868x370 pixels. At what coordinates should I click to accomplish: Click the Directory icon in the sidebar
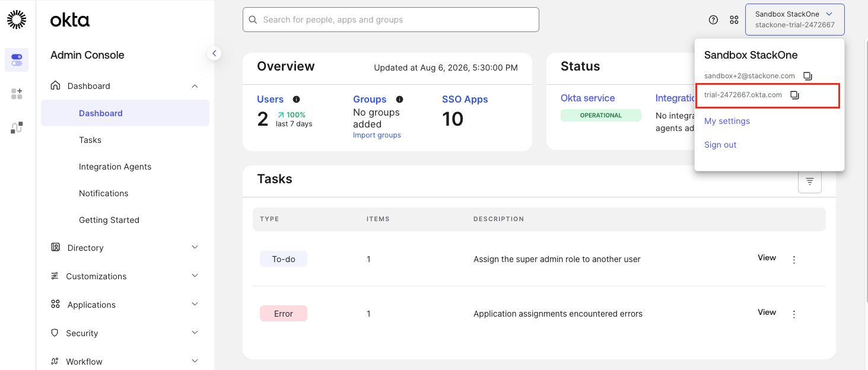(56, 247)
